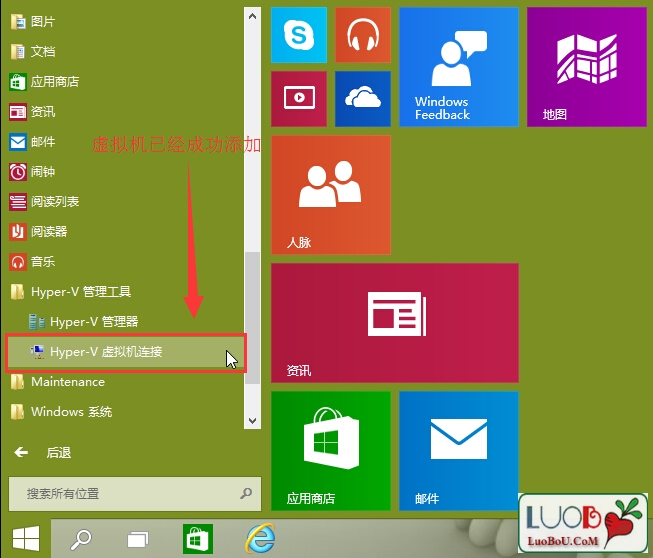Open the Skype tile
This screenshot has width=653, height=558.
tap(299, 35)
